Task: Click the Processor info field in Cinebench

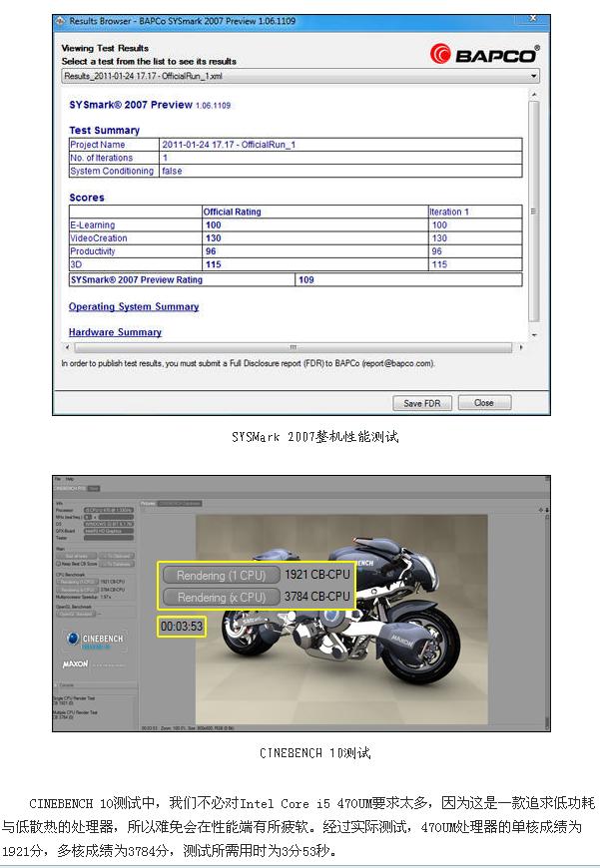Action: click(x=109, y=510)
